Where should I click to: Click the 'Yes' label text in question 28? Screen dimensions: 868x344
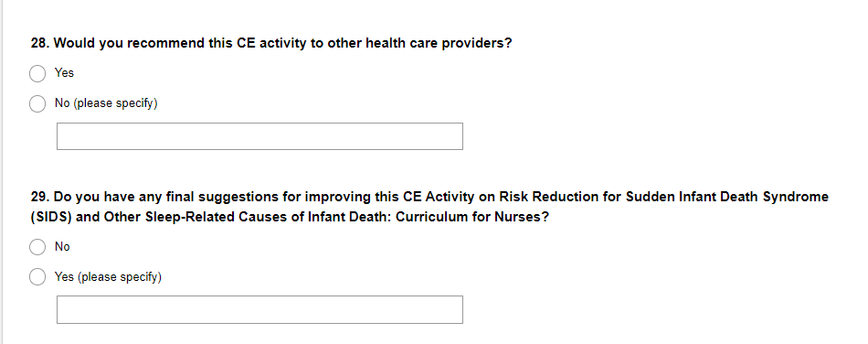click(64, 73)
